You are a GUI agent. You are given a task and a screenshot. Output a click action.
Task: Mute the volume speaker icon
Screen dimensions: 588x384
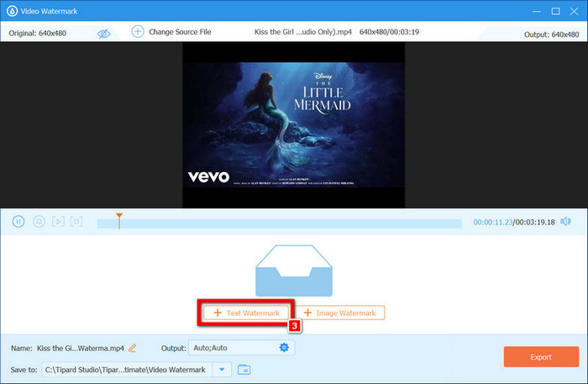[x=565, y=222]
